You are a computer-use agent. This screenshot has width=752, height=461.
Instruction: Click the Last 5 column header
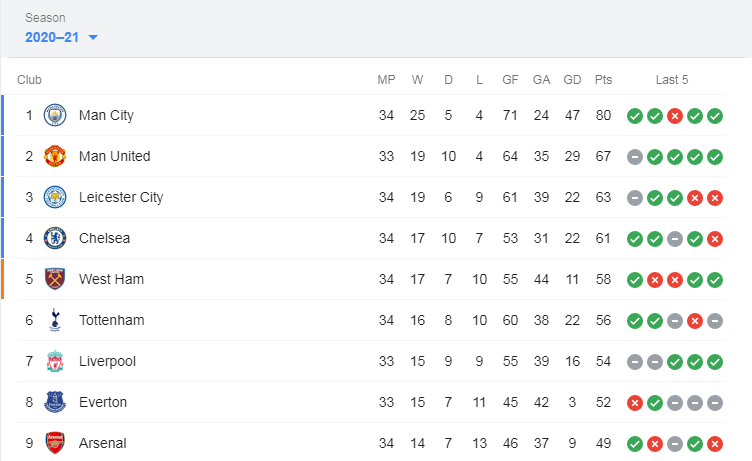pyautogui.click(x=672, y=80)
